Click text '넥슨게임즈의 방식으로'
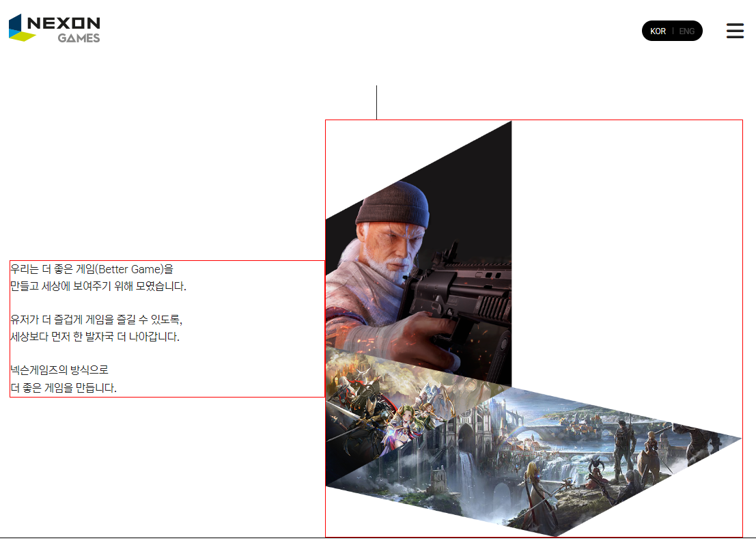This screenshot has height=543, width=756. tap(59, 370)
